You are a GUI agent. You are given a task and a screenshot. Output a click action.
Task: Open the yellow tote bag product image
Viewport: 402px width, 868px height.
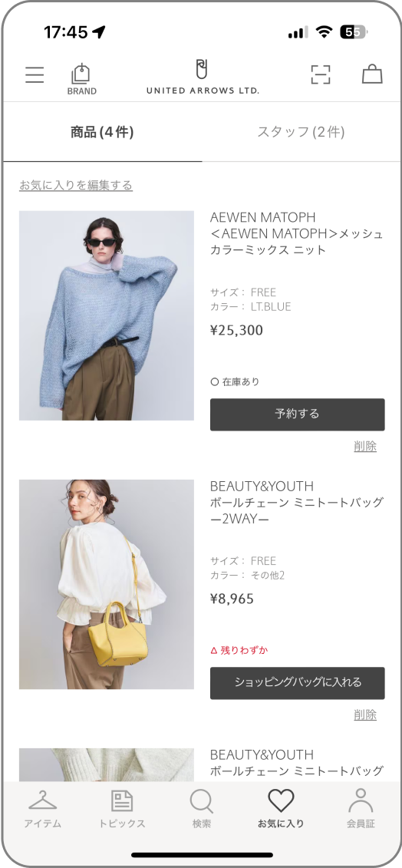(107, 584)
